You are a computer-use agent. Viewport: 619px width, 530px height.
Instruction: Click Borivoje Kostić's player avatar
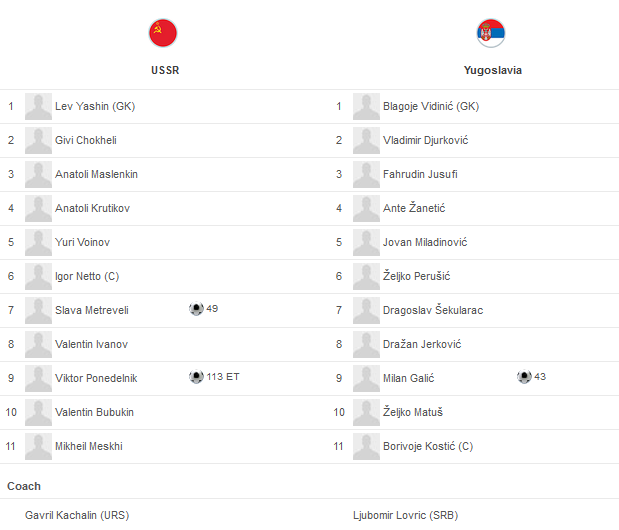(x=366, y=446)
